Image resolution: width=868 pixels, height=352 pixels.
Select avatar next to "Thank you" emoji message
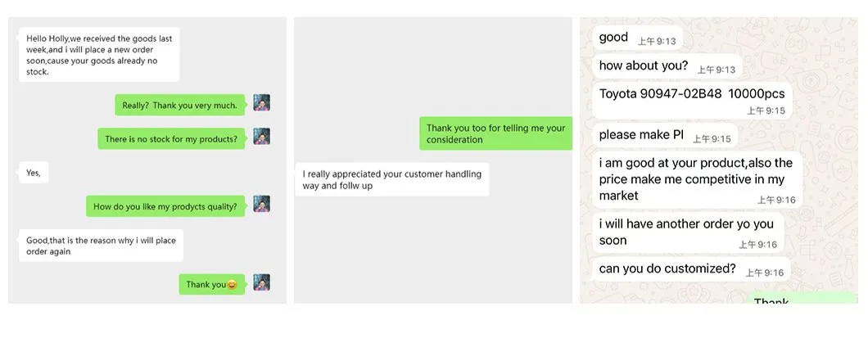pyautogui.click(x=261, y=283)
